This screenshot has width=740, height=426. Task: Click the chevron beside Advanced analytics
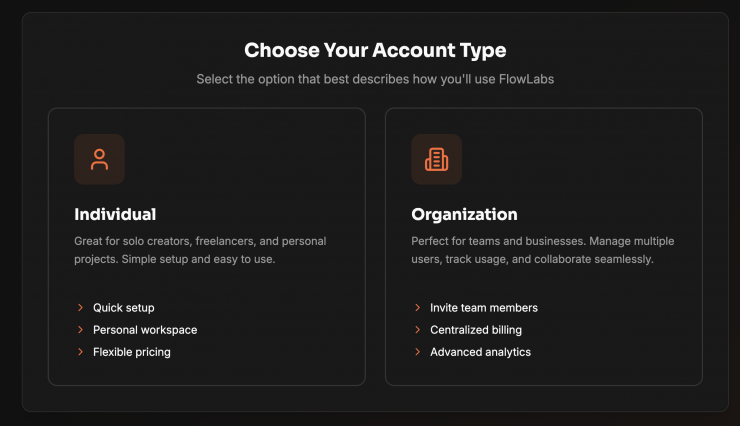click(x=417, y=352)
